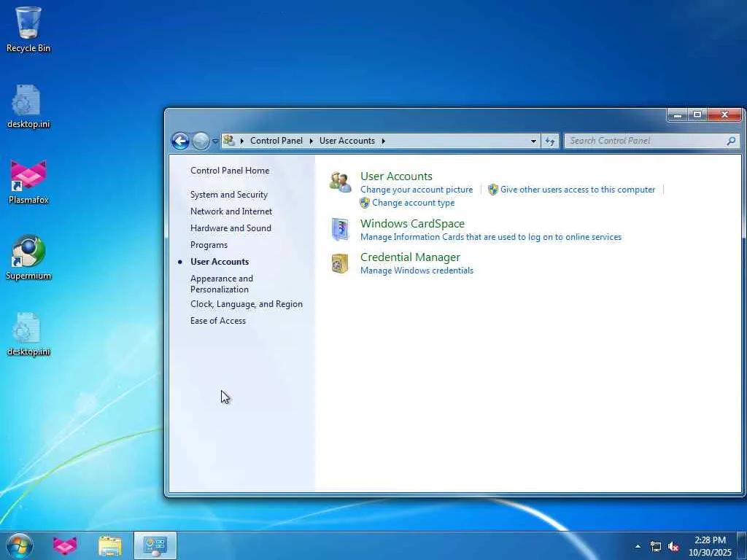Expand the arrow before Control Panel breadcrumb
The width and height of the screenshot is (747, 560).
coord(242,141)
